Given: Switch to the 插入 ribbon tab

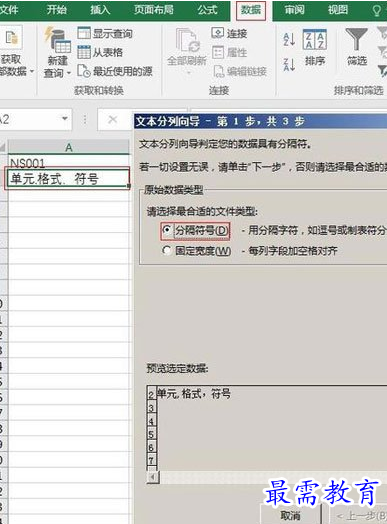Looking at the screenshot, I should (100, 10).
